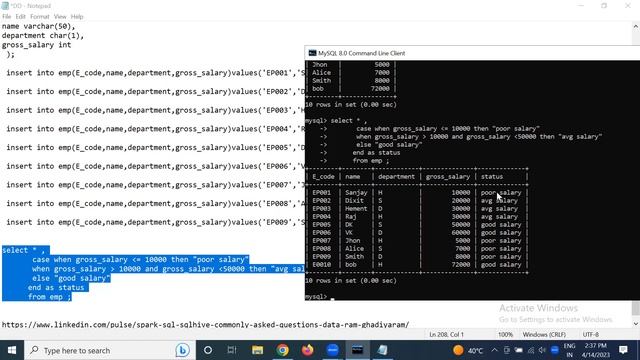Click the 'status' column header in MySQL output
The width and height of the screenshot is (640, 360).
click(x=492, y=177)
